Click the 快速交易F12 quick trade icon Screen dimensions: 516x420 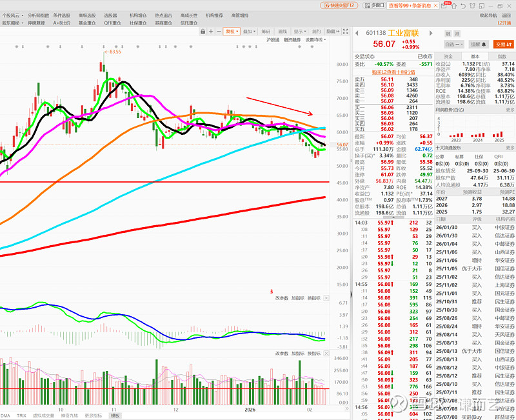pos(339,5)
